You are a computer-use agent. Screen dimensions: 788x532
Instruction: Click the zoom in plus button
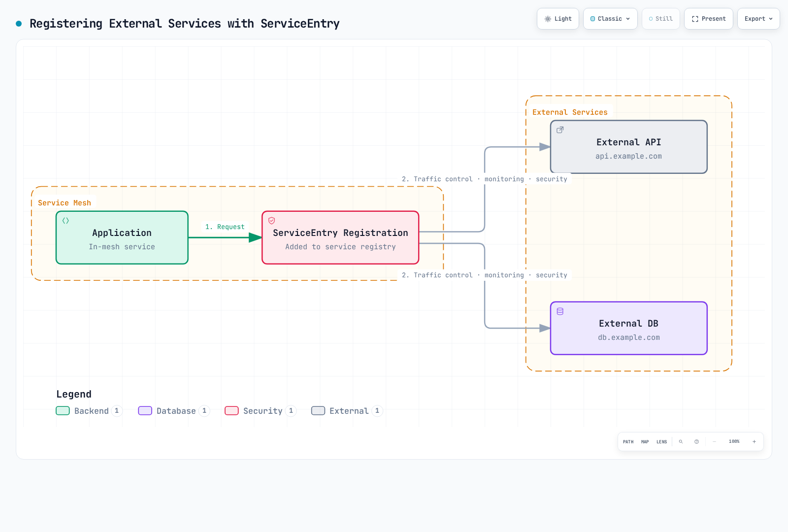point(754,442)
